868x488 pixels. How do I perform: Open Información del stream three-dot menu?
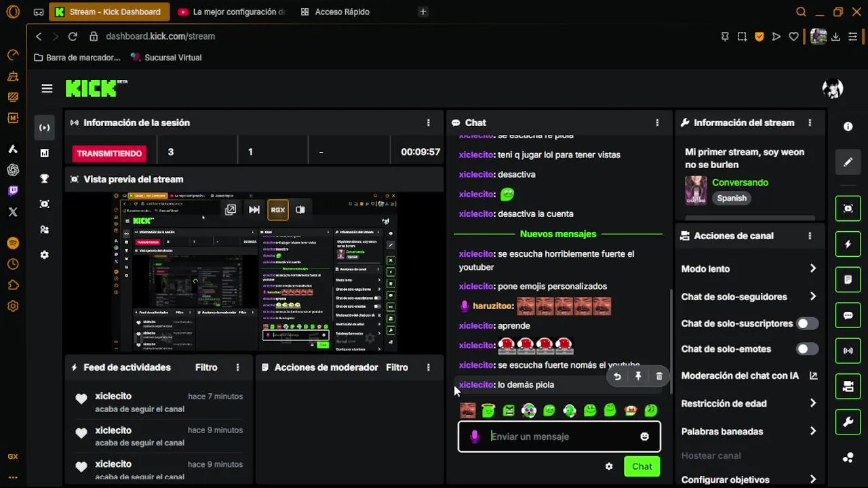[x=810, y=123]
